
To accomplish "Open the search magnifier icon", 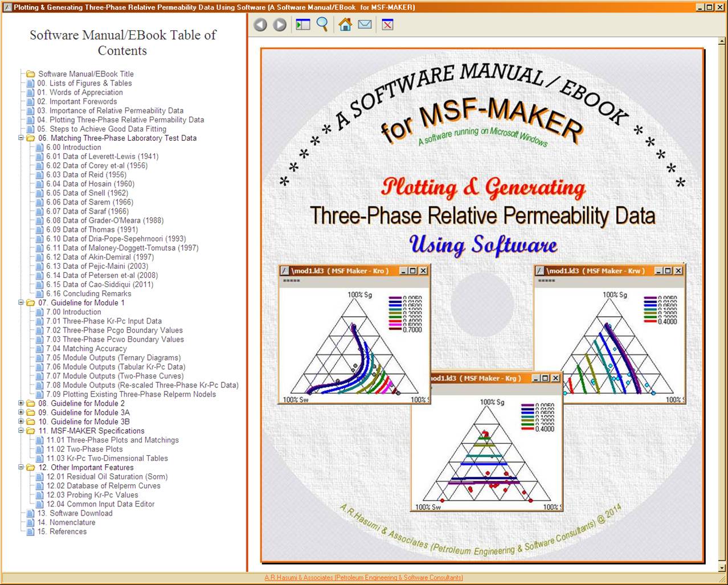I will (322, 24).
